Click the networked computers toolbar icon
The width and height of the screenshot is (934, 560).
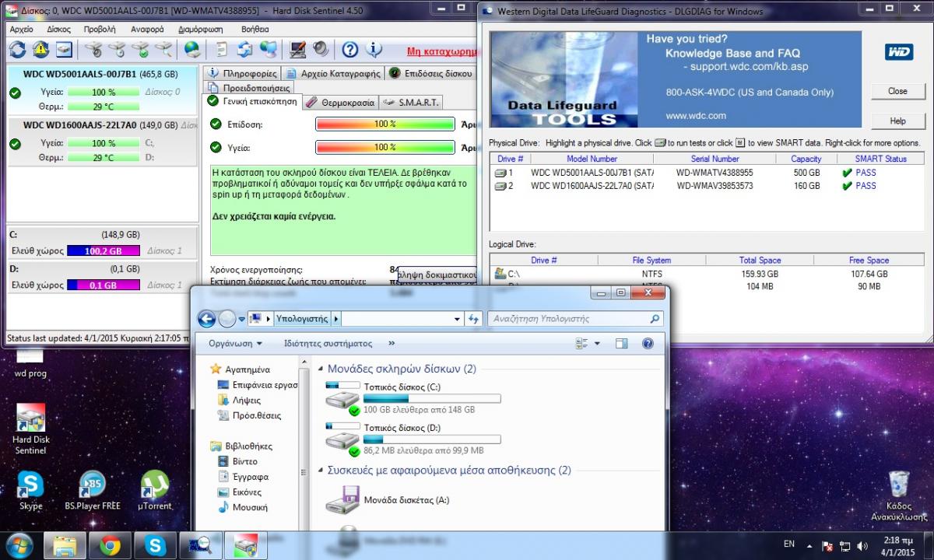pyautogui.click(x=269, y=50)
